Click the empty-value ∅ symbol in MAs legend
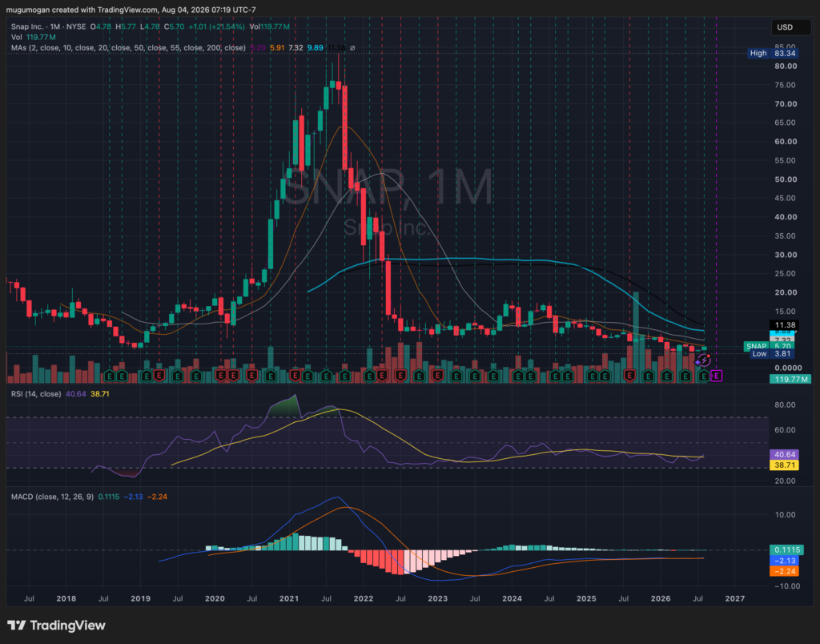This screenshot has width=820, height=644. (352, 47)
